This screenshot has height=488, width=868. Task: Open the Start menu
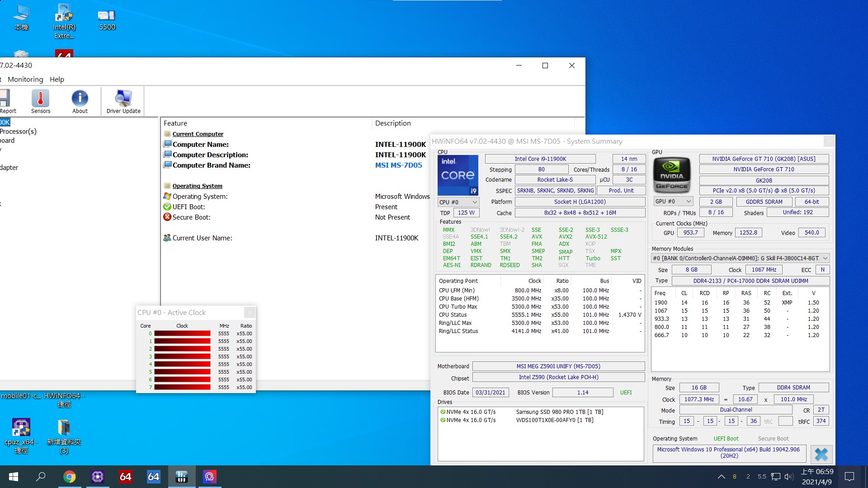[x=13, y=477]
